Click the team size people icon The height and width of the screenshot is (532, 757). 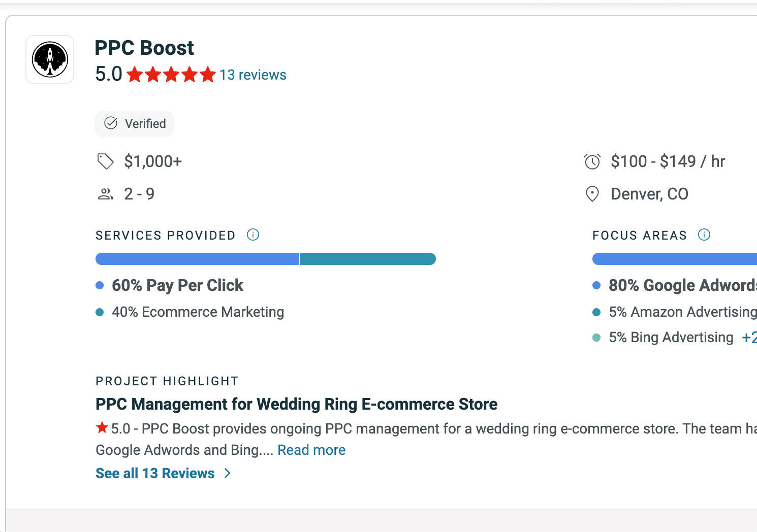tap(105, 193)
